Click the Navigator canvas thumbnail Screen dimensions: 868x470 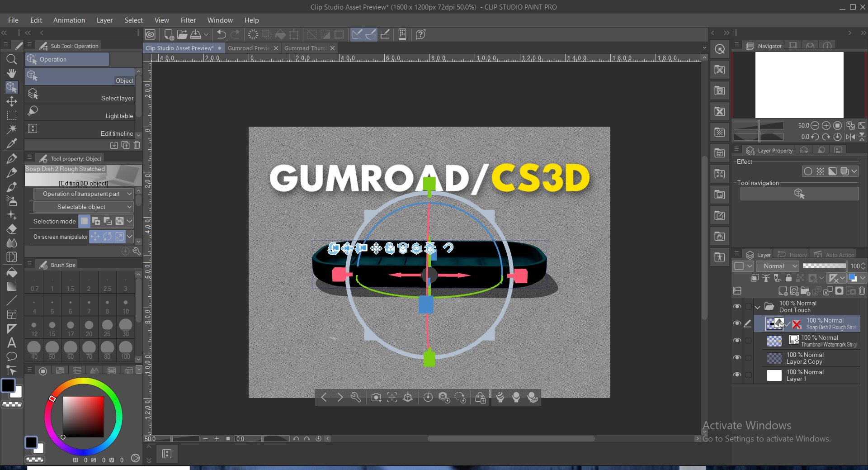[x=799, y=85]
